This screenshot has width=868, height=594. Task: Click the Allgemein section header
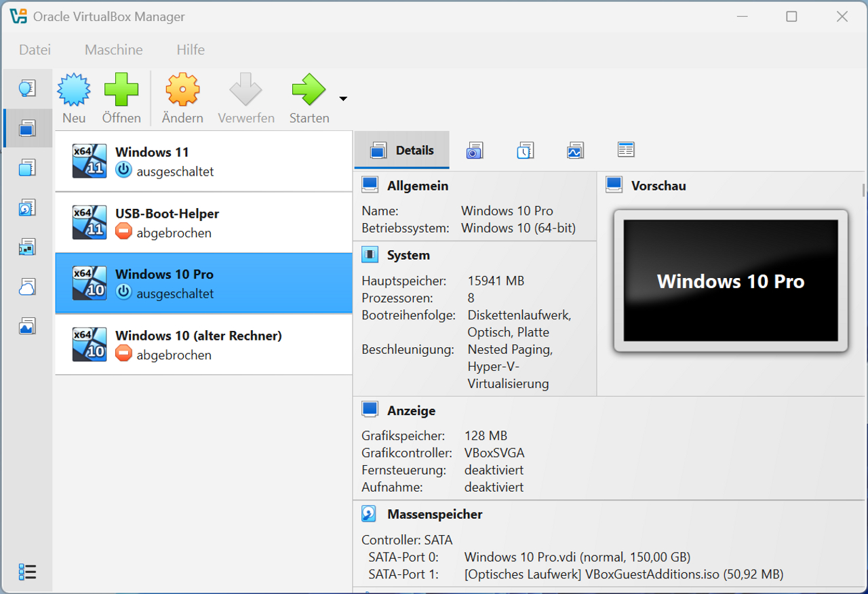coord(418,186)
